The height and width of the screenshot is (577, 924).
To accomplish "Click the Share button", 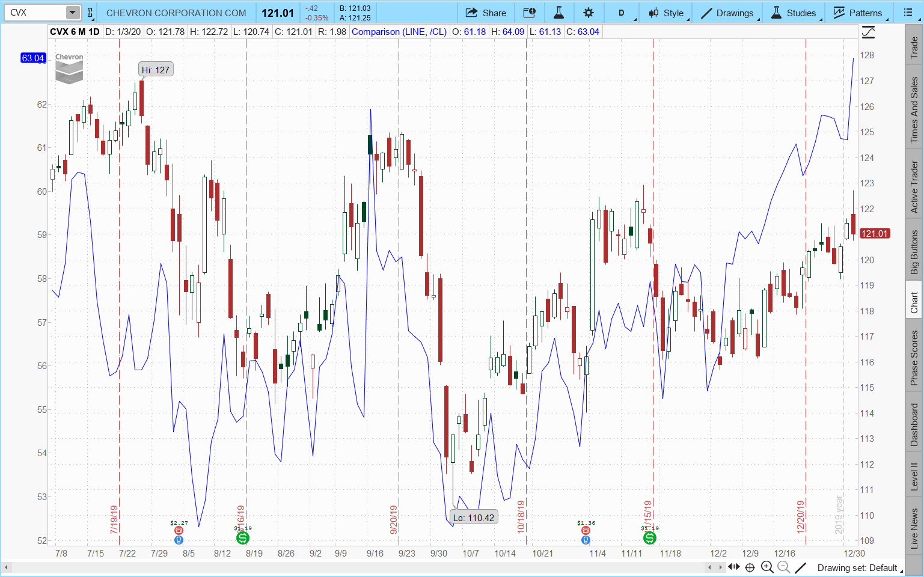I will pos(486,13).
